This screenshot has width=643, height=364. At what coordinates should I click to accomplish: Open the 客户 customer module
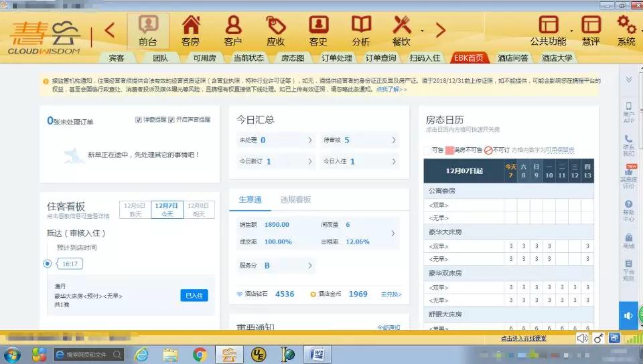pyautogui.click(x=233, y=31)
